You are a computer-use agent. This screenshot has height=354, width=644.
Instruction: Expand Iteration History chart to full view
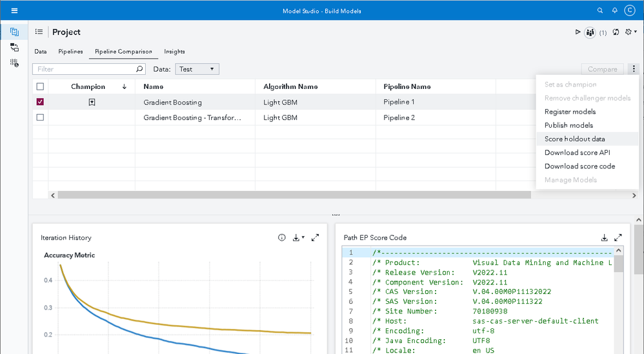pyautogui.click(x=315, y=238)
